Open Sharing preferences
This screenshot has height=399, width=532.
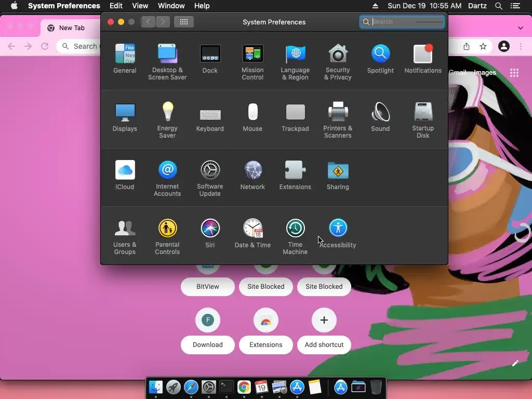pyautogui.click(x=338, y=175)
